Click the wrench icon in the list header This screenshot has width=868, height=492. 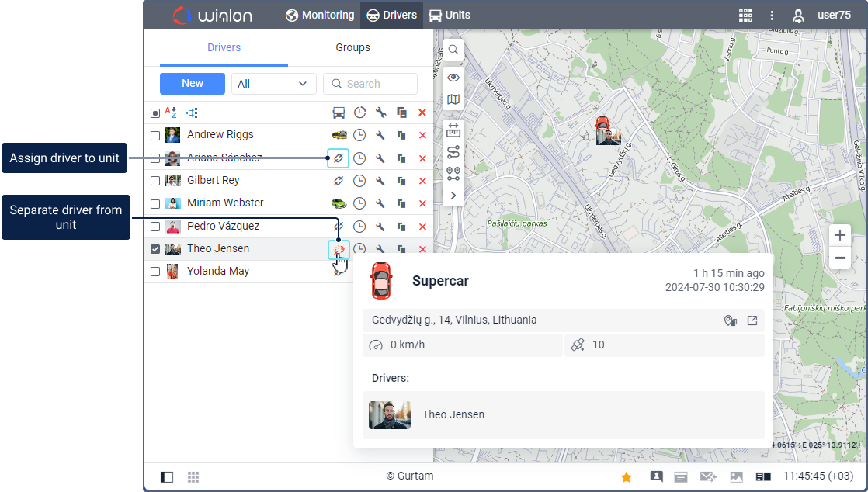381,113
